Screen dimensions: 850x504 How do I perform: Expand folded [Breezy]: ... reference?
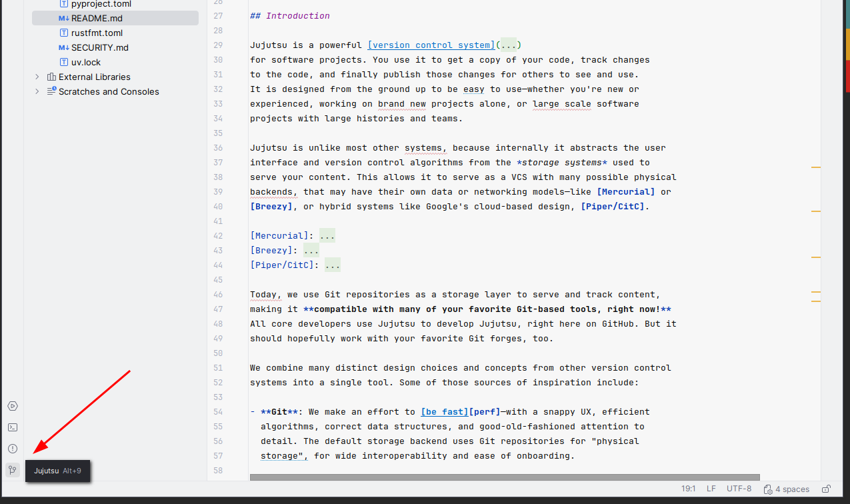[x=311, y=251]
